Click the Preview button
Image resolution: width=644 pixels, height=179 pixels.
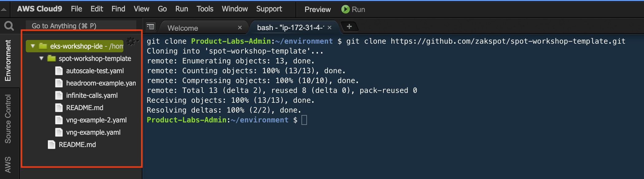(317, 10)
